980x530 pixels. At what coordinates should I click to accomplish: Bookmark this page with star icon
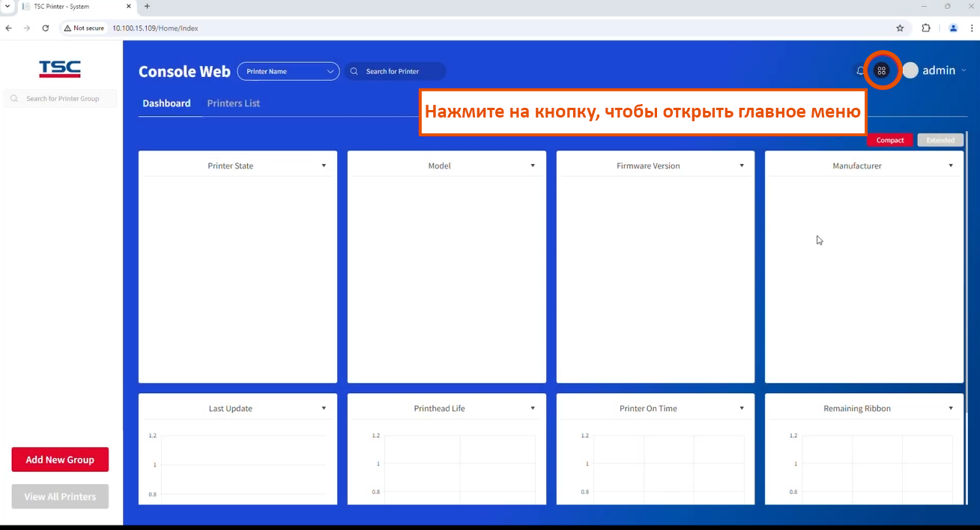pyautogui.click(x=900, y=28)
